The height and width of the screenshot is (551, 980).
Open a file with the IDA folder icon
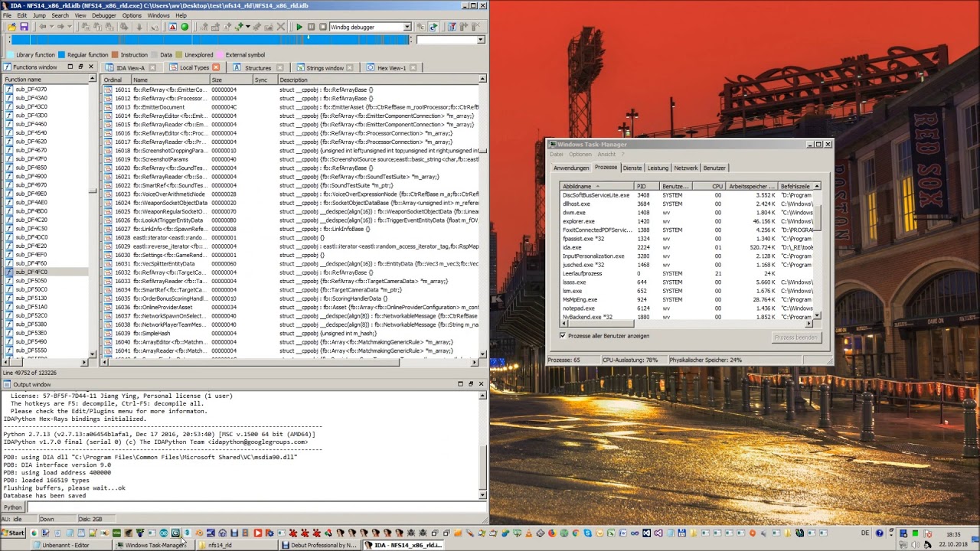[x=11, y=27]
